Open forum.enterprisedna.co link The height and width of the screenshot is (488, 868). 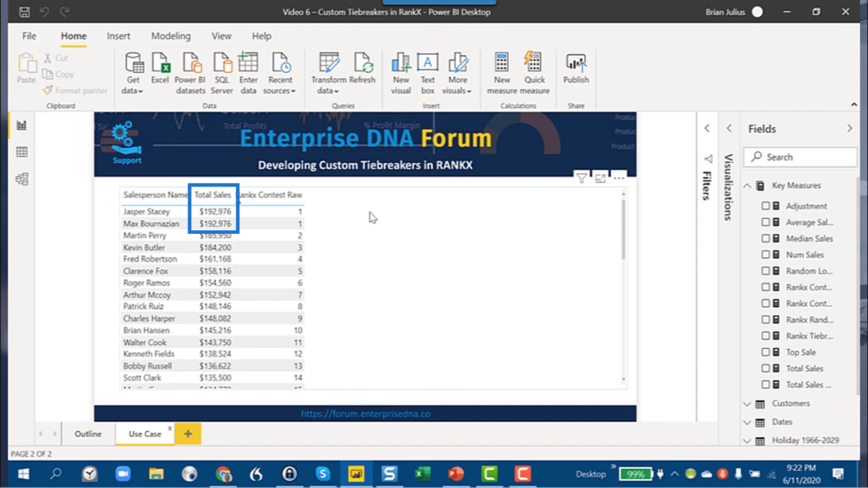click(x=365, y=414)
